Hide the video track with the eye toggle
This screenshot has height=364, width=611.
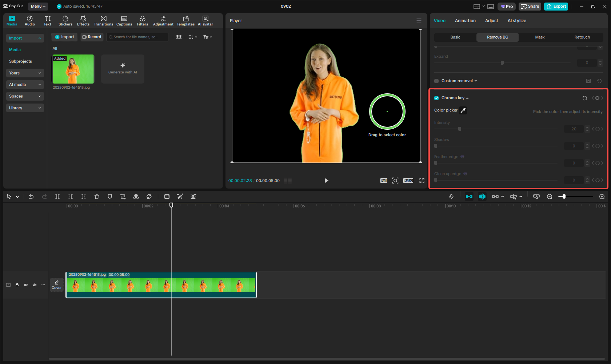[x=26, y=285]
